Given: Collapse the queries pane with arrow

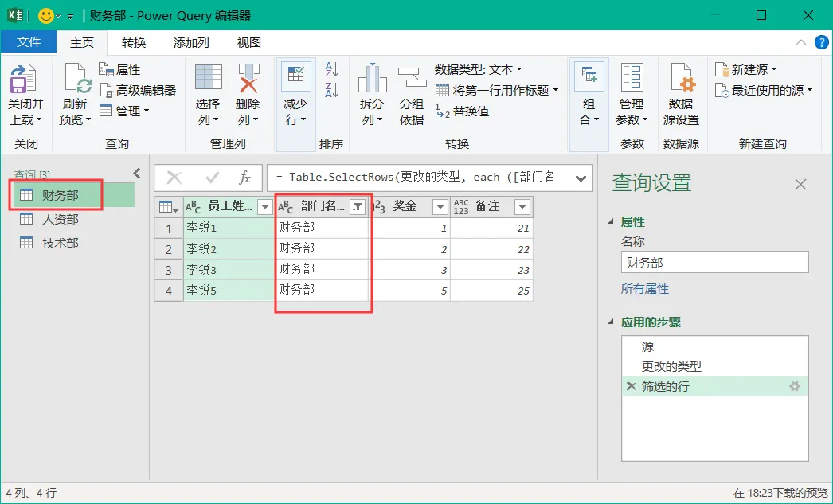Looking at the screenshot, I should [137, 173].
